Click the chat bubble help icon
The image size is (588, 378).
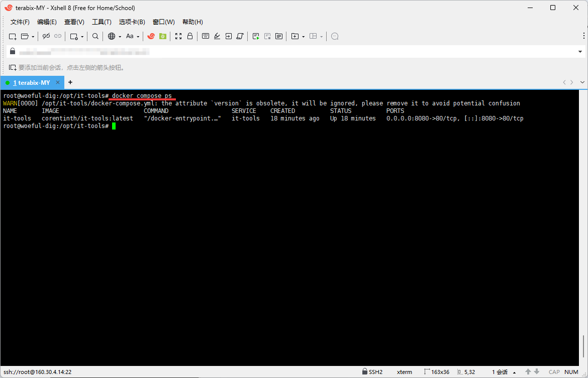(335, 36)
